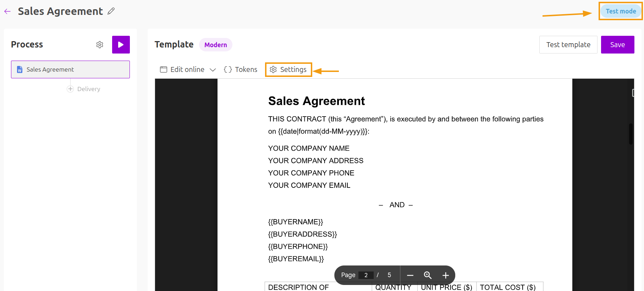Screen dimensions: 644x291
Task: Open Process settings gear icon
Action: 100,45
